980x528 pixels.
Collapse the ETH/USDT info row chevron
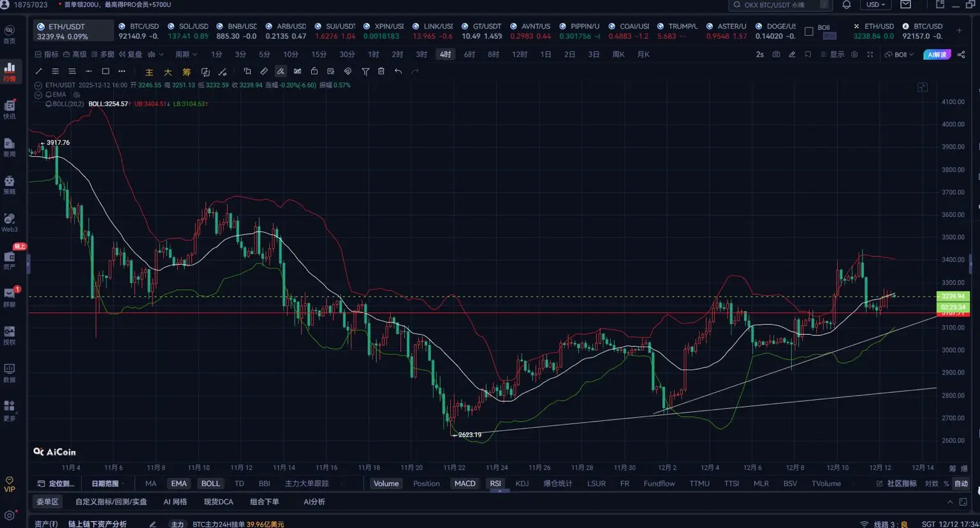[x=38, y=85]
